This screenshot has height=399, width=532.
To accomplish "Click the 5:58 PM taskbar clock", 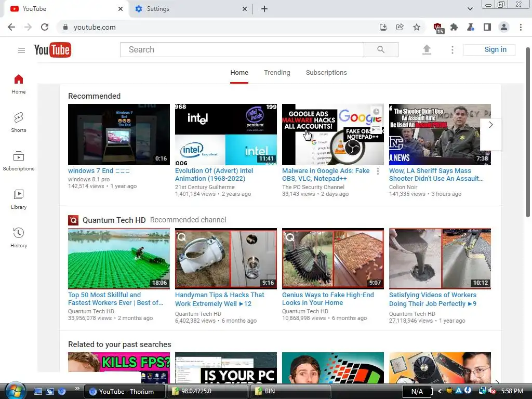I will (512, 391).
